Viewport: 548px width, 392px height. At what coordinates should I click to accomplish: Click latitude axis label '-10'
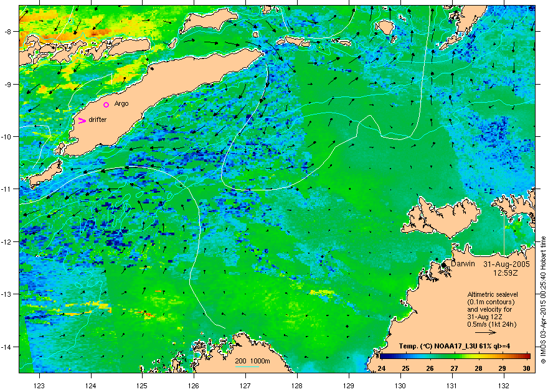coord(6,137)
